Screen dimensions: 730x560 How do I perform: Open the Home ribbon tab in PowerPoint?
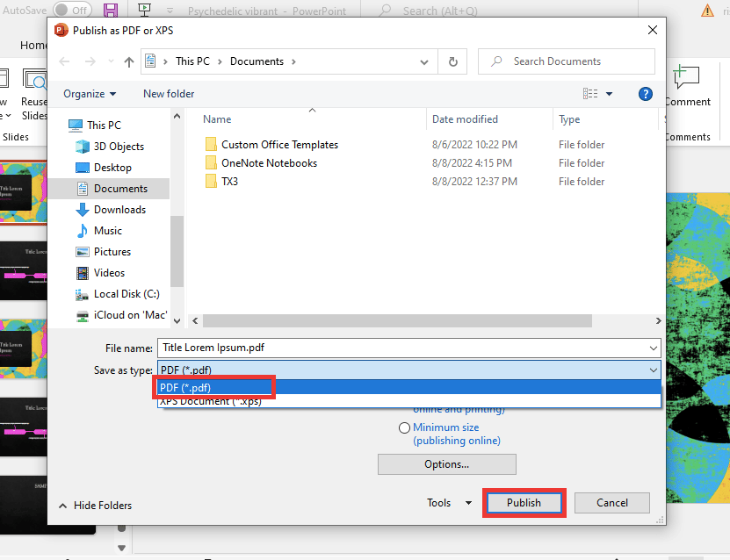33,45
